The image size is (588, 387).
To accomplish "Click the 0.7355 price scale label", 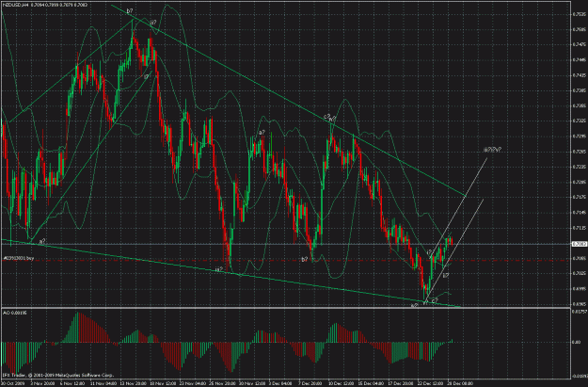I will [579, 105].
